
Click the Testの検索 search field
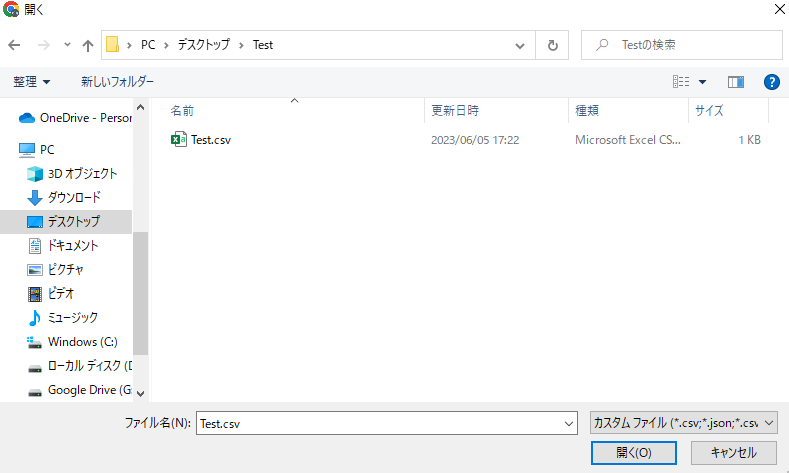pyautogui.click(x=682, y=45)
